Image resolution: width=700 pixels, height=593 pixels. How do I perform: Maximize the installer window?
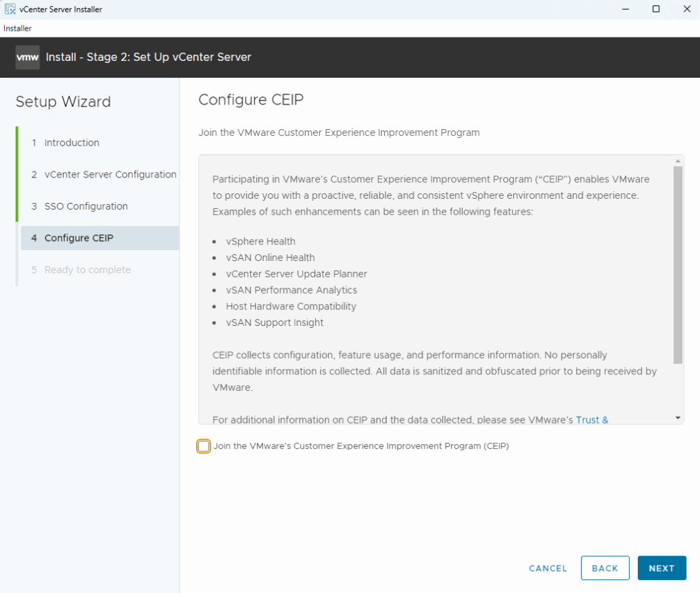(x=656, y=9)
